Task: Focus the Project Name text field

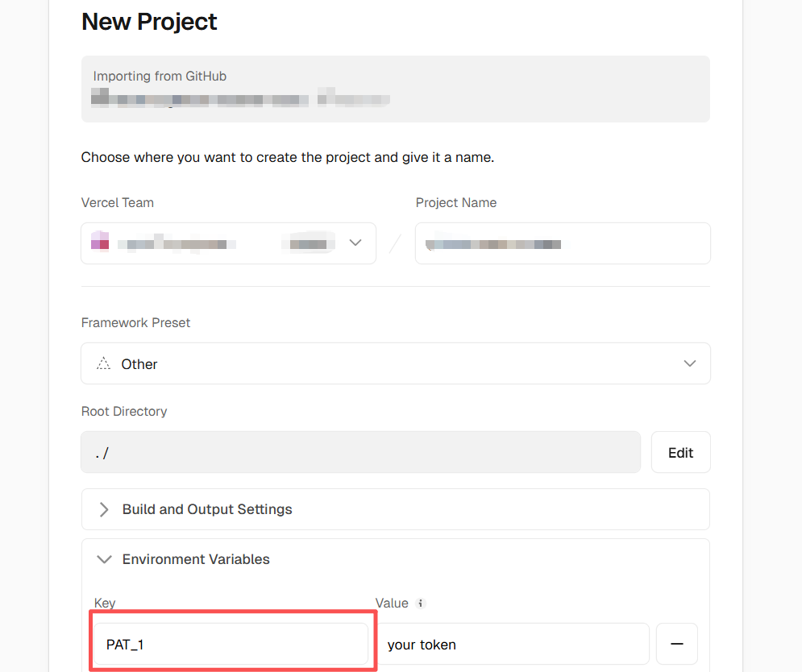Action: pyautogui.click(x=562, y=243)
